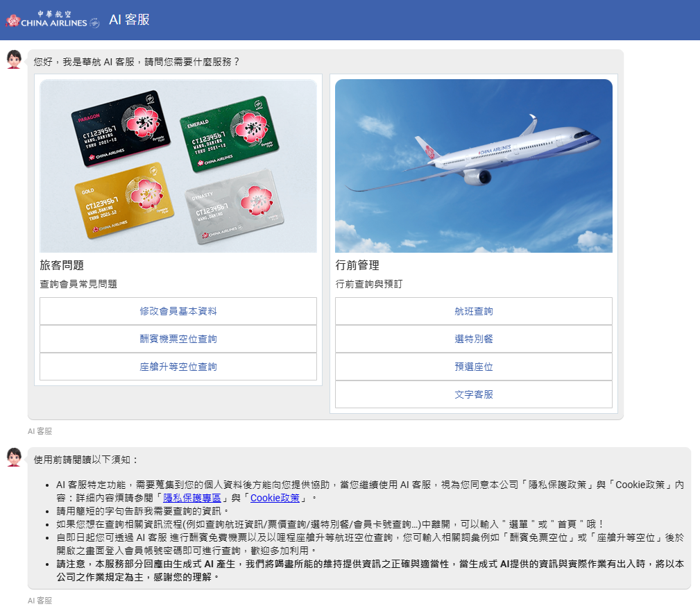The image size is (700, 611).
Task: Open the 隱私保護專區 link
Action: click(x=192, y=498)
